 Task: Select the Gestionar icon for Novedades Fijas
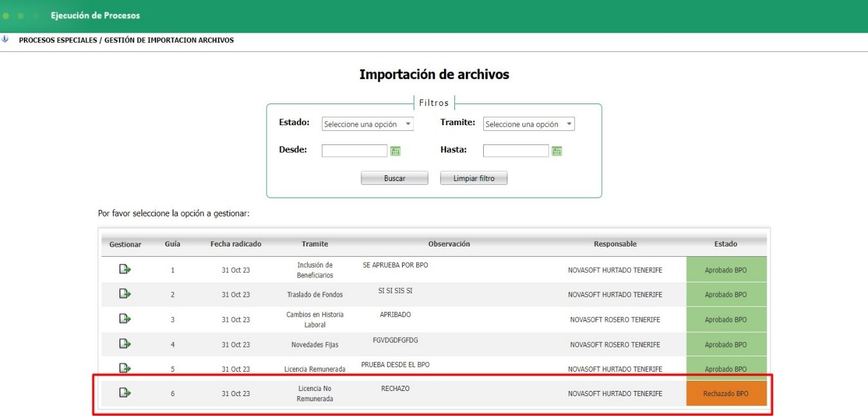125,344
